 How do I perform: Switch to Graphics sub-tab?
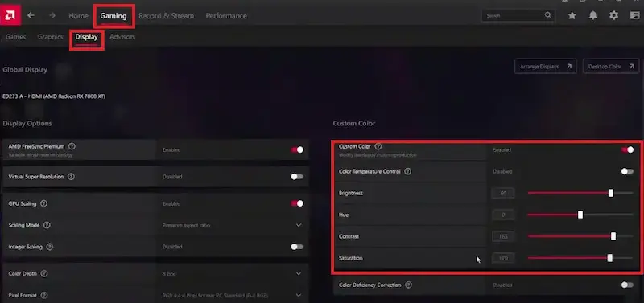pyautogui.click(x=51, y=37)
